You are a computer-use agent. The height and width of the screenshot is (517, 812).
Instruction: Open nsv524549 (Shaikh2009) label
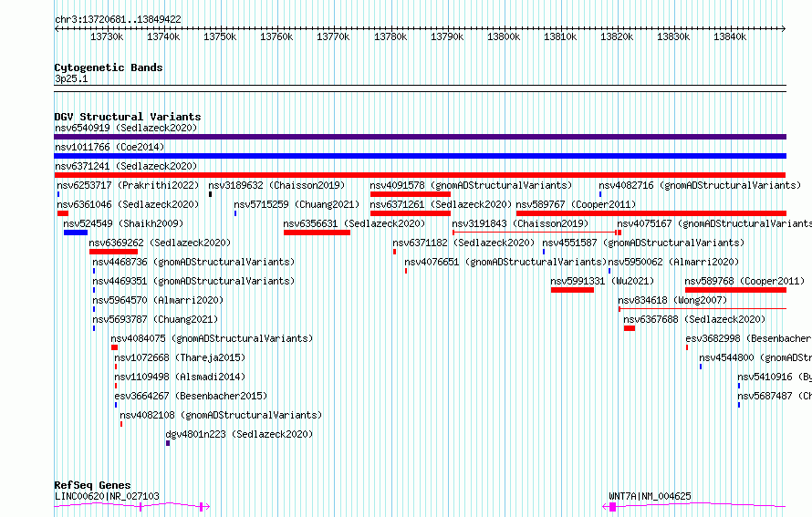123,223
